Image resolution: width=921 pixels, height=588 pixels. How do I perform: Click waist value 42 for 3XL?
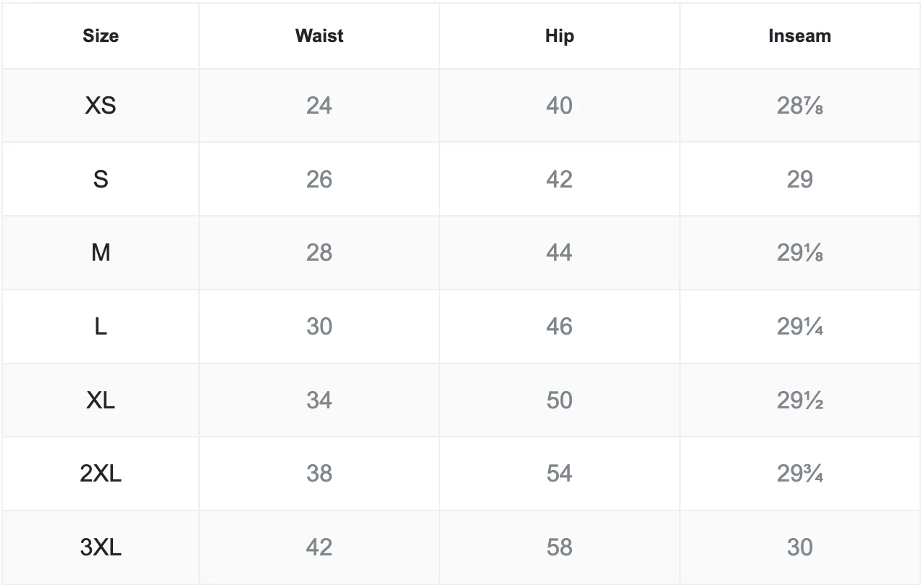point(319,547)
